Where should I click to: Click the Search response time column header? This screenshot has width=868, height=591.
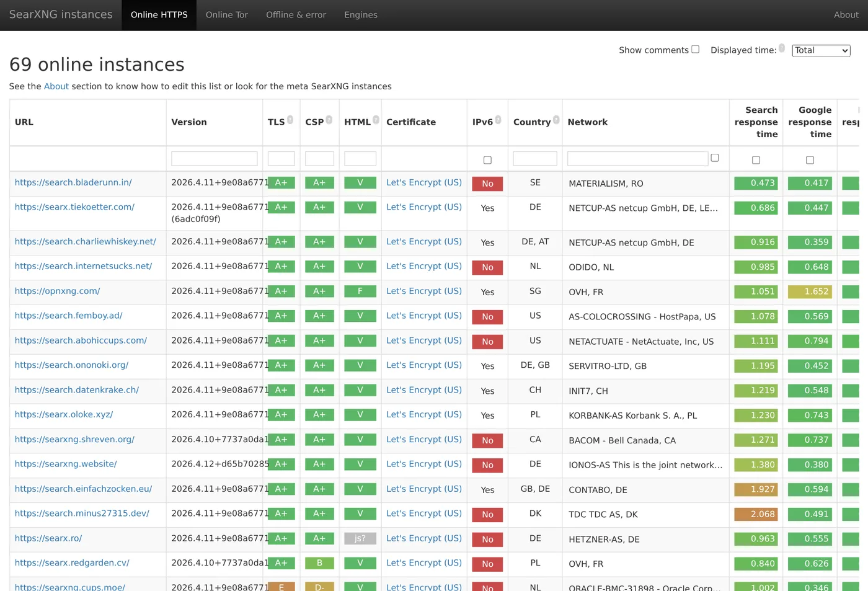tap(756, 122)
